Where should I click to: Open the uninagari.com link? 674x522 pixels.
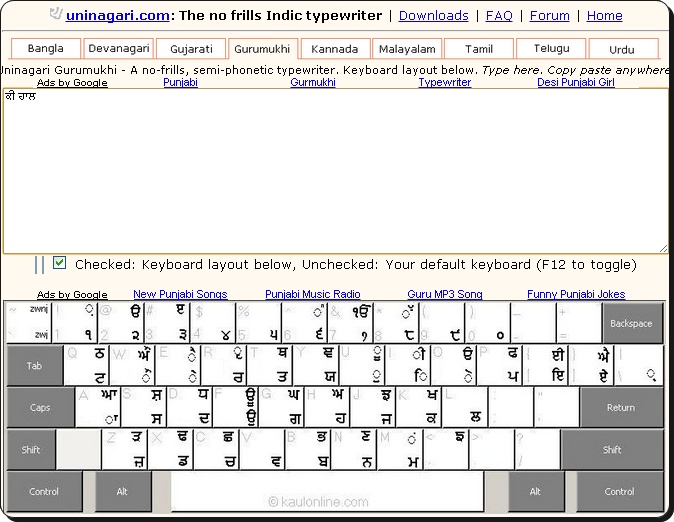[117, 15]
